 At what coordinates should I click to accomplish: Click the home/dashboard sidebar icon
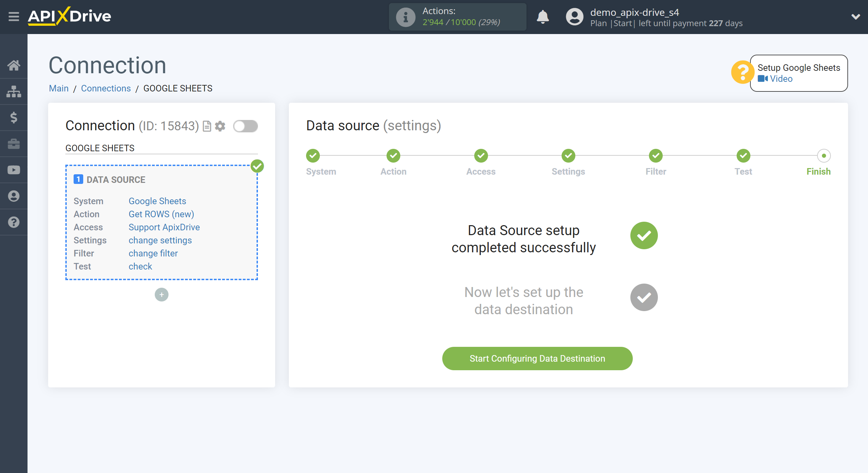[x=14, y=65]
